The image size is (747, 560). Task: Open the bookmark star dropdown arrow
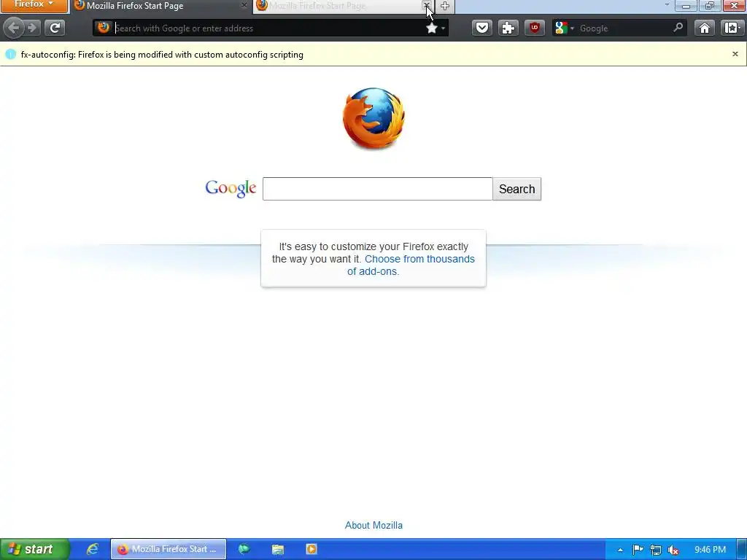pyautogui.click(x=443, y=28)
